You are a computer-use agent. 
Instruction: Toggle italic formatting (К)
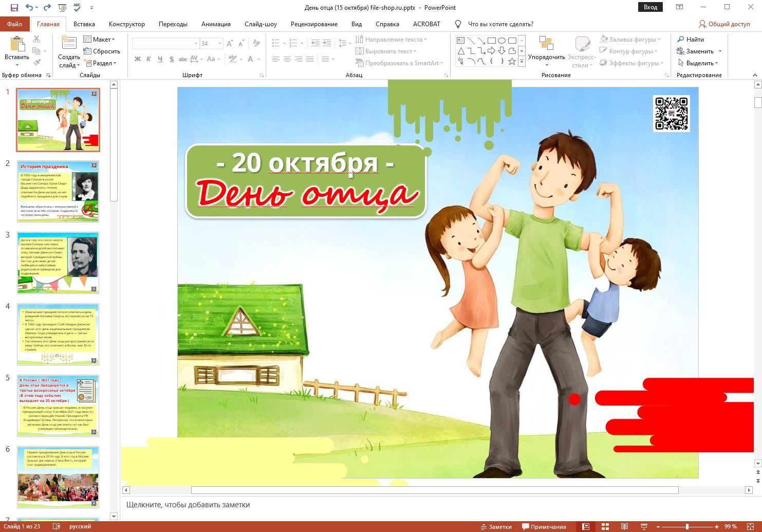[x=148, y=59]
